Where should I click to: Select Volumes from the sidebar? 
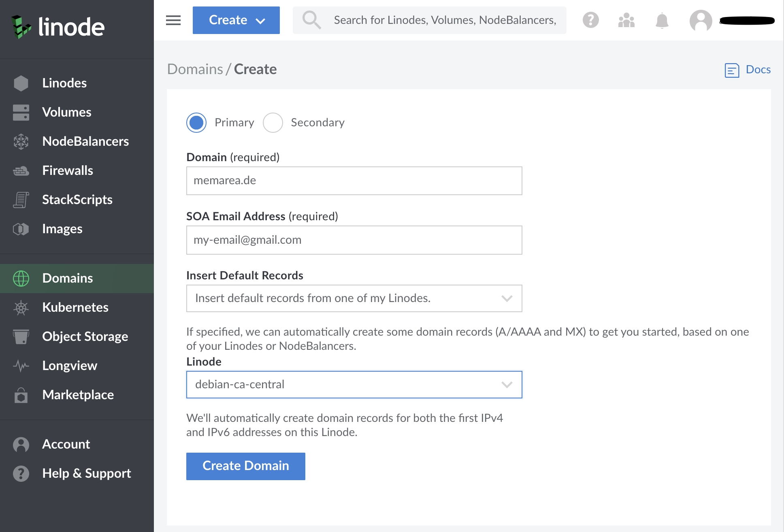coord(66,112)
